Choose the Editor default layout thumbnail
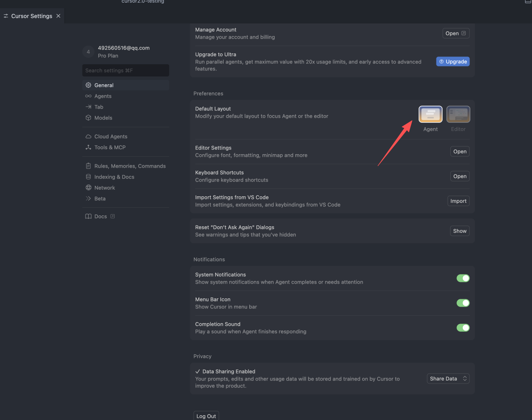The width and height of the screenshot is (532, 420). (x=458, y=115)
